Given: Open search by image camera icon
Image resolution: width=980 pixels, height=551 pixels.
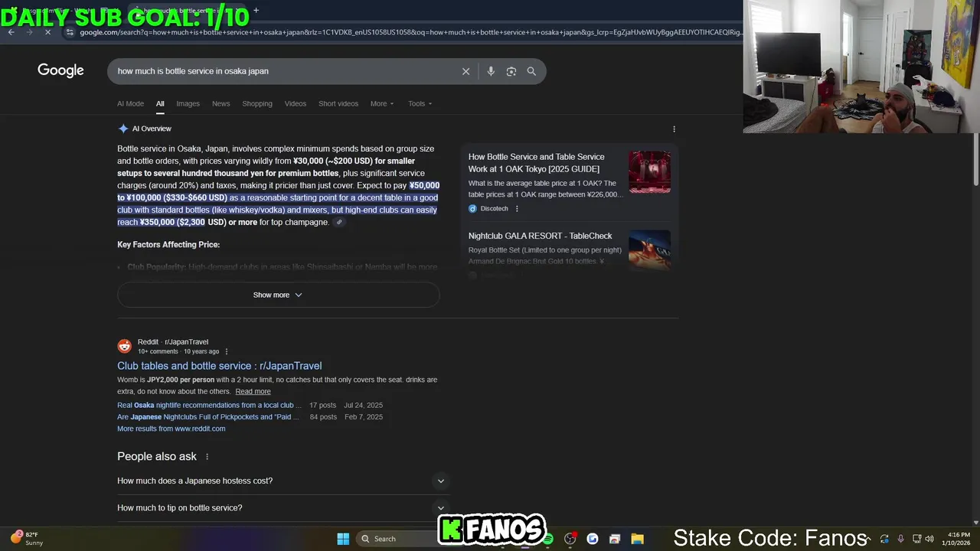Looking at the screenshot, I should [x=511, y=71].
